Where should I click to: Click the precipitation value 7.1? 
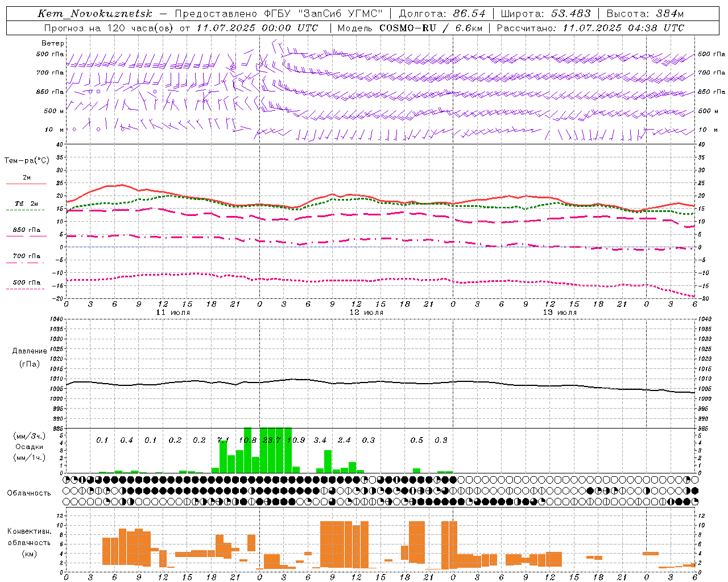(223, 440)
